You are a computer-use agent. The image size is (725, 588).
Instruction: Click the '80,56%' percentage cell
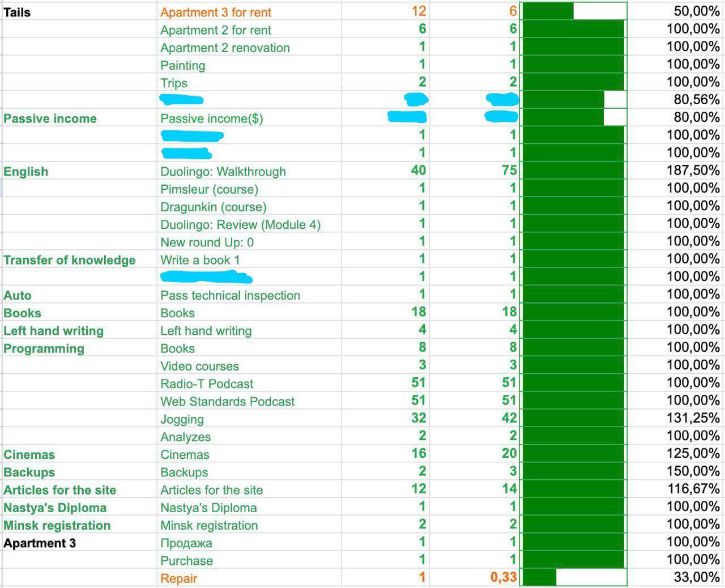point(676,100)
